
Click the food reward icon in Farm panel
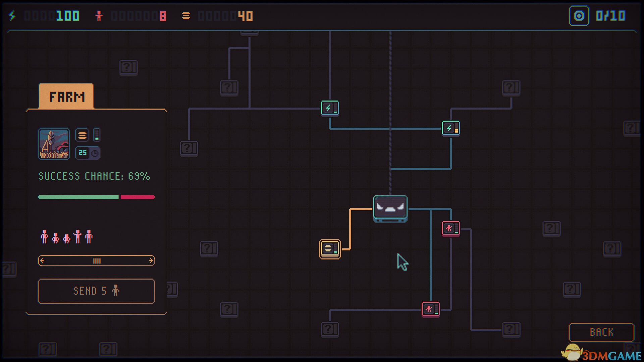tap(82, 135)
